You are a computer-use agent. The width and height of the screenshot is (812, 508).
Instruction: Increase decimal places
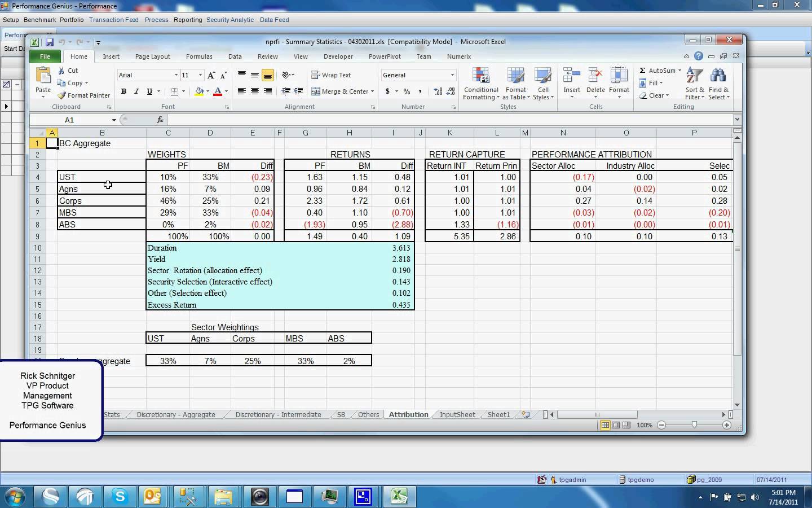coord(438,91)
